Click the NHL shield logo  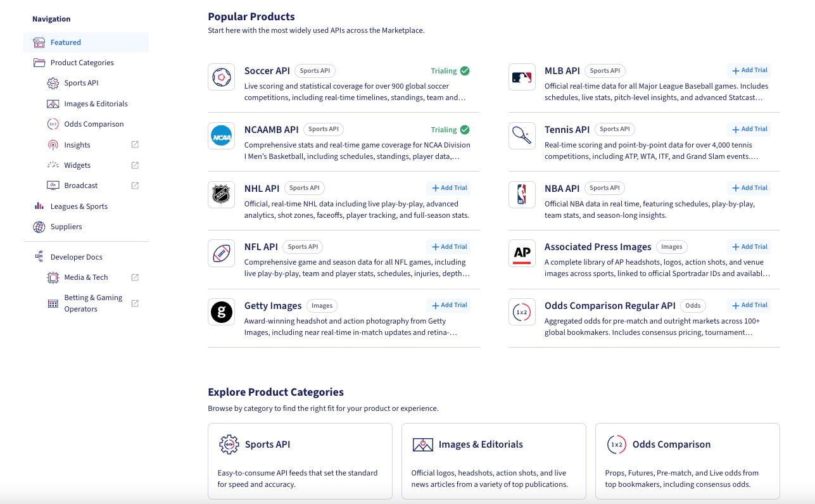pos(222,194)
